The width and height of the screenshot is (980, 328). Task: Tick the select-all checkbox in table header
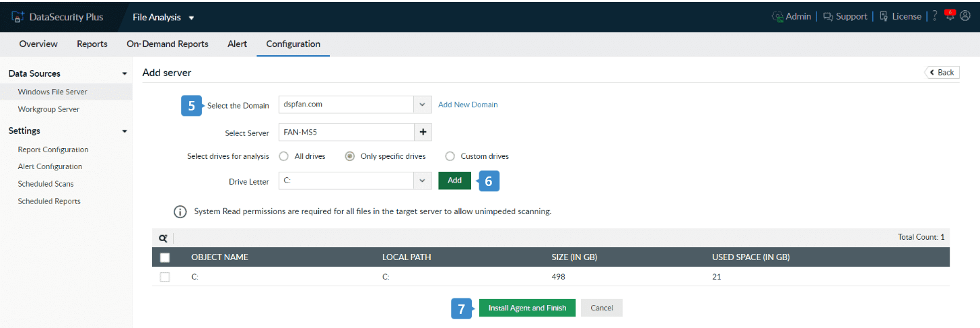tap(165, 257)
